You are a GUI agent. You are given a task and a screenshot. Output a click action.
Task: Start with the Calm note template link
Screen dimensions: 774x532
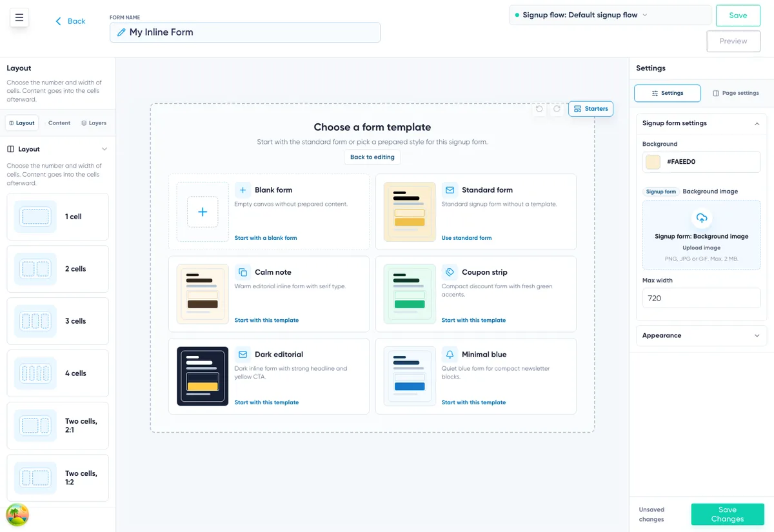coord(266,320)
